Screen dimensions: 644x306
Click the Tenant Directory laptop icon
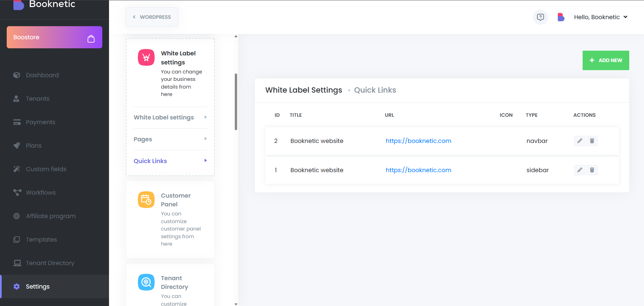click(x=17, y=263)
